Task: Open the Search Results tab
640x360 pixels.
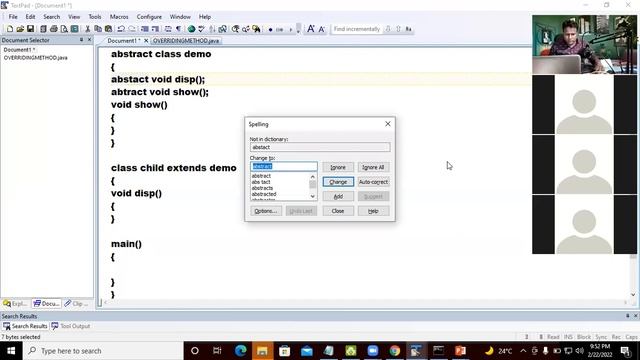Action: pos(25,326)
